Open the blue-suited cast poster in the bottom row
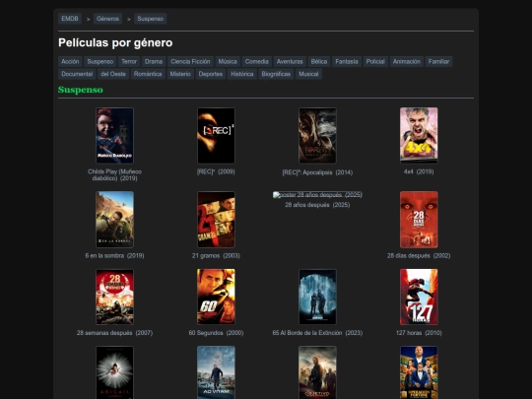The height and width of the screenshot is (399, 532). [419, 372]
